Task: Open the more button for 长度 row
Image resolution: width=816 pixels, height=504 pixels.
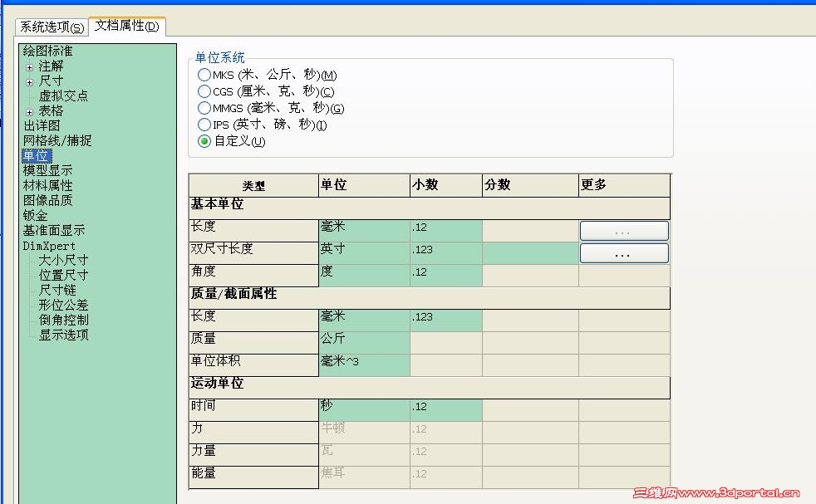Action: (x=624, y=231)
